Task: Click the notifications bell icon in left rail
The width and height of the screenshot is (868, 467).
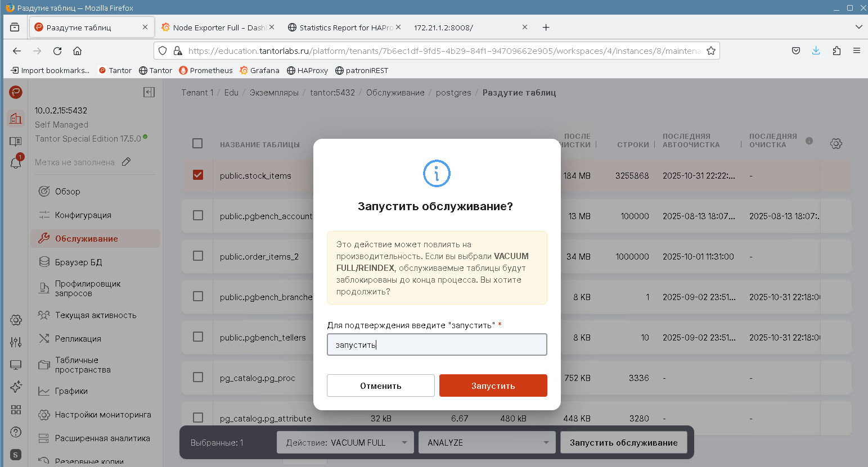Action: coord(16,163)
